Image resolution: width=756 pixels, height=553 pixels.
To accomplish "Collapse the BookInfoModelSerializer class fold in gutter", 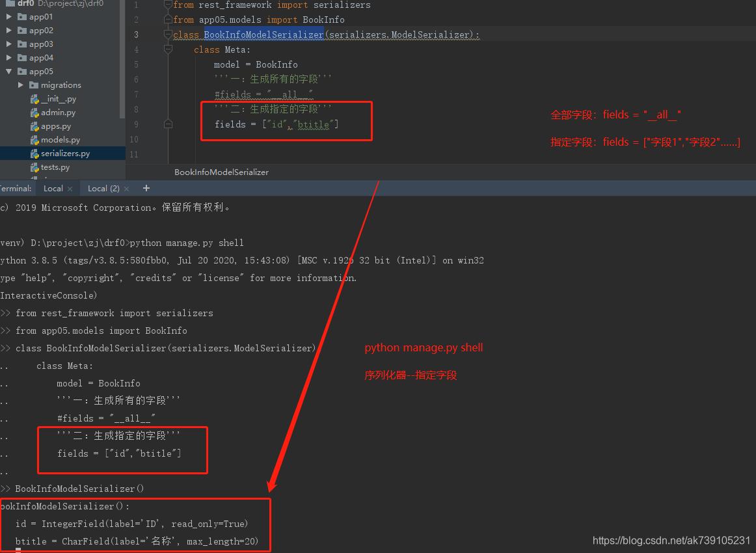I will [x=168, y=34].
